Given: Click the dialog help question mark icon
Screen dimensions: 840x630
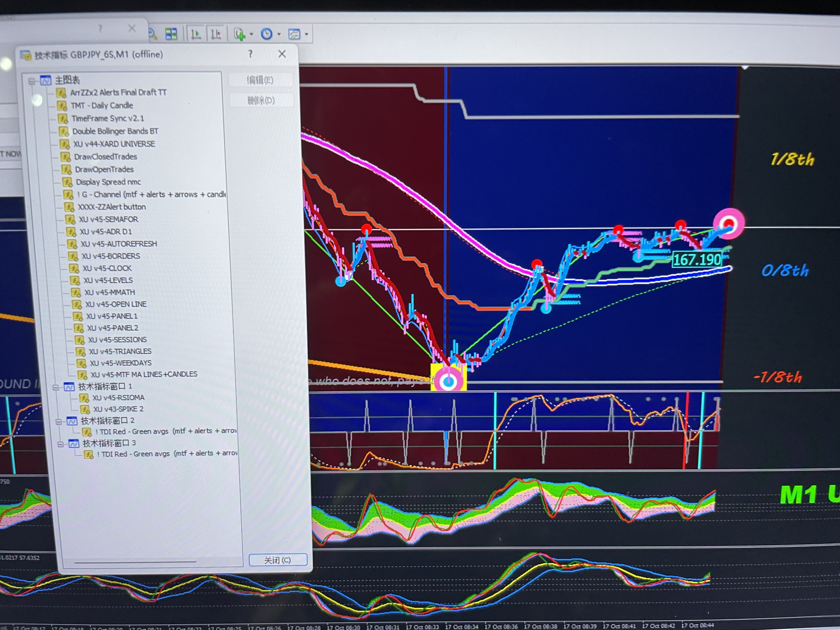Looking at the screenshot, I should [x=250, y=54].
